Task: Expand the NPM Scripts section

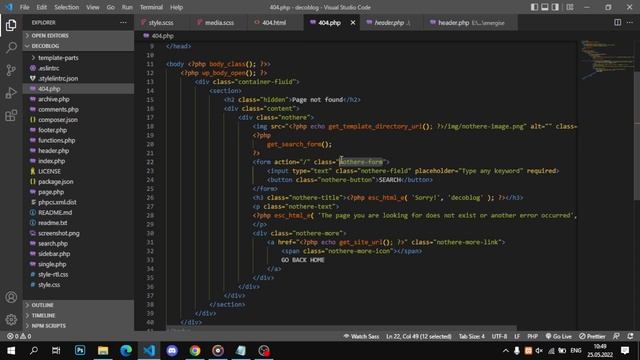Action: tap(78, 326)
